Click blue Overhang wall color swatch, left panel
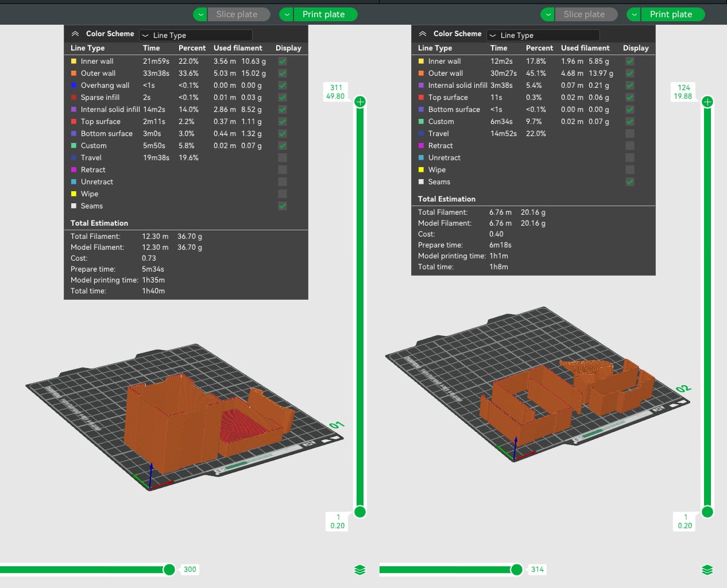Image resolution: width=727 pixels, height=588 pixels. click(74, 86)
